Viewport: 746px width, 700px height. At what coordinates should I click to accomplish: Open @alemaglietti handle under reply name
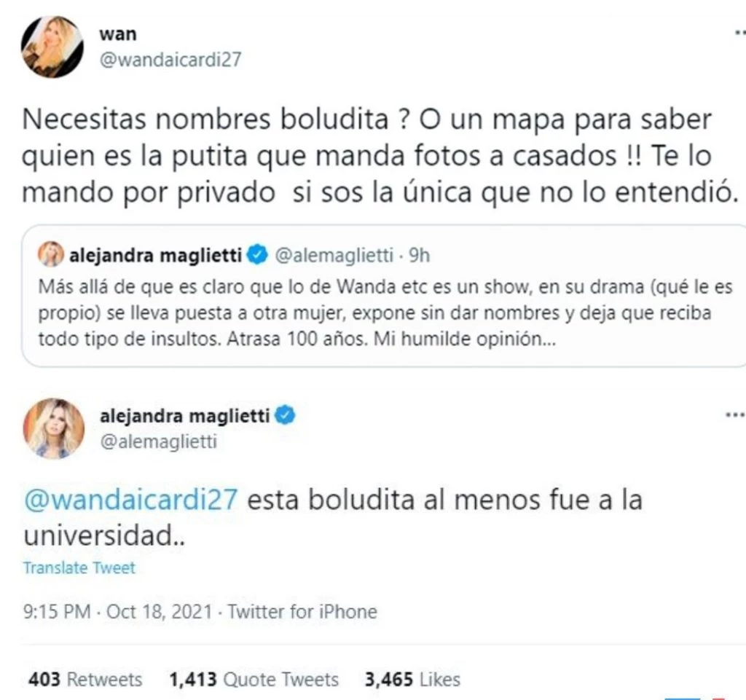tap(158, 442)
